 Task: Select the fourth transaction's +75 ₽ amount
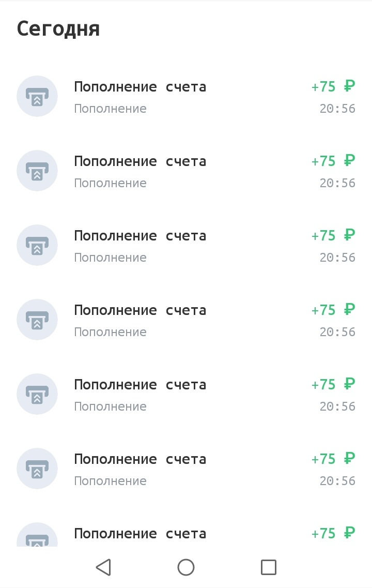[x=333, y=310]
